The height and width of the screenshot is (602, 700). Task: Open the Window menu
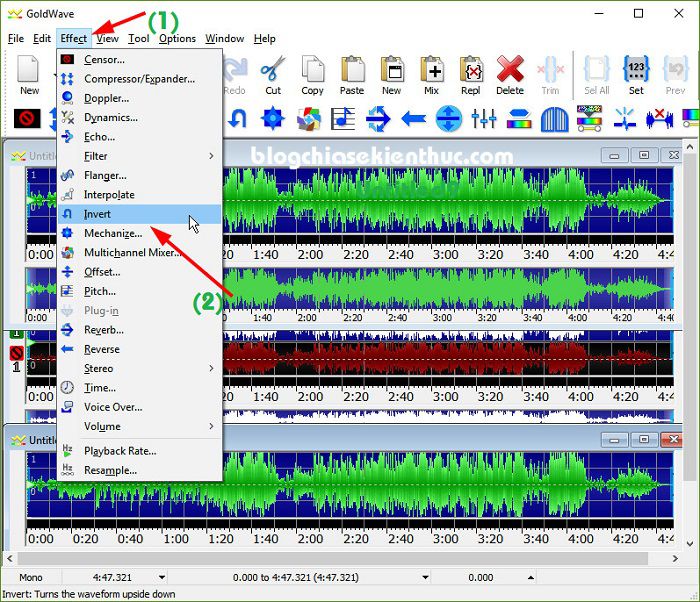click(225, 38)
